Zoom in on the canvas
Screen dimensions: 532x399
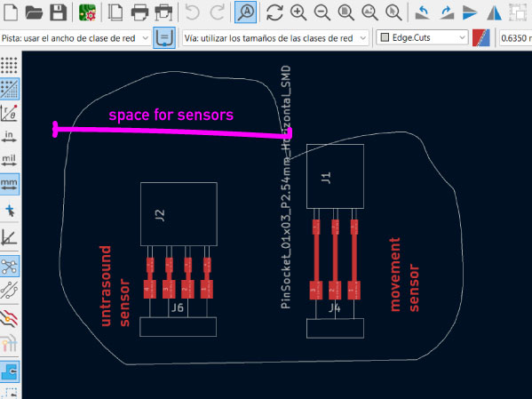coord(298,12)
